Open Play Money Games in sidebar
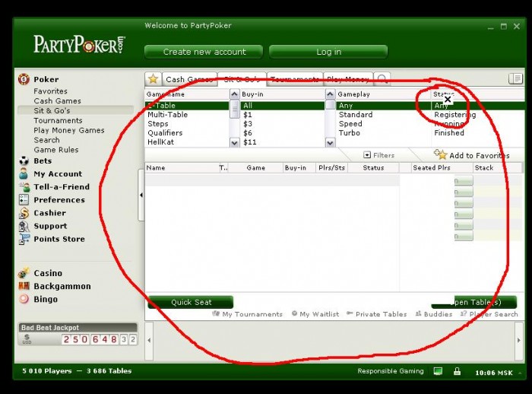 pos(69,130)
